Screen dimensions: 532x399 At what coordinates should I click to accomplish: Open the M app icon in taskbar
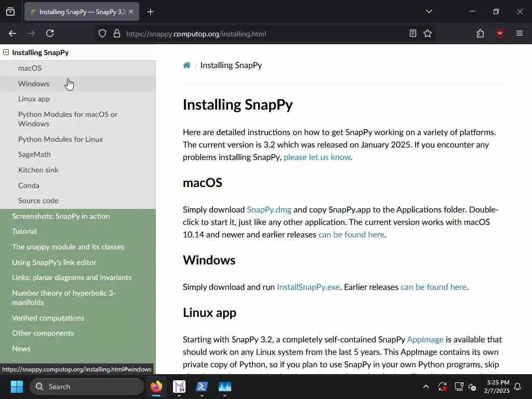tap(179, 387)
